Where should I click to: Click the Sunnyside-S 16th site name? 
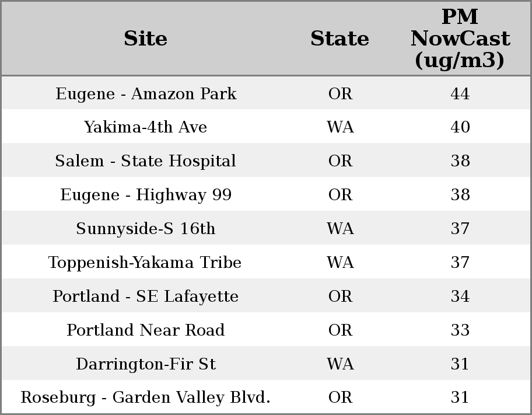tap(146, 229)
